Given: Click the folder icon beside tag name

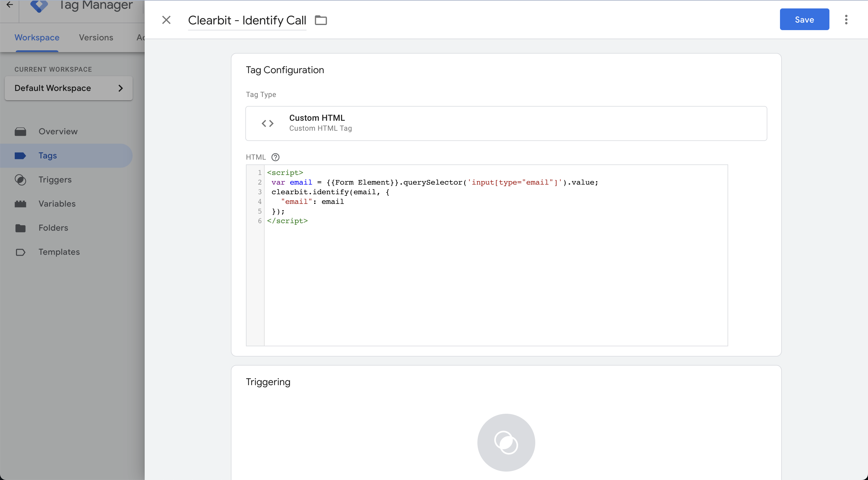Looking at the screenshot, I should click(x=320, y=20).
